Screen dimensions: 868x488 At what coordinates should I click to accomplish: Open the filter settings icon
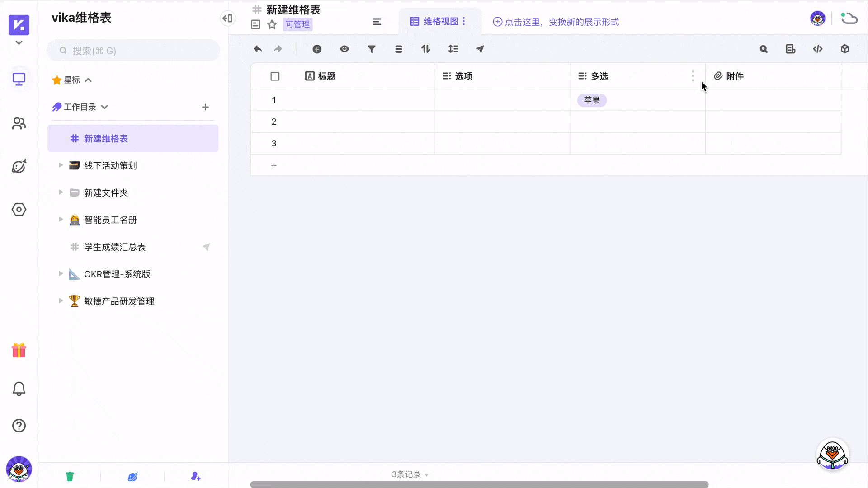pyautogui.click(x=372, y=49)
